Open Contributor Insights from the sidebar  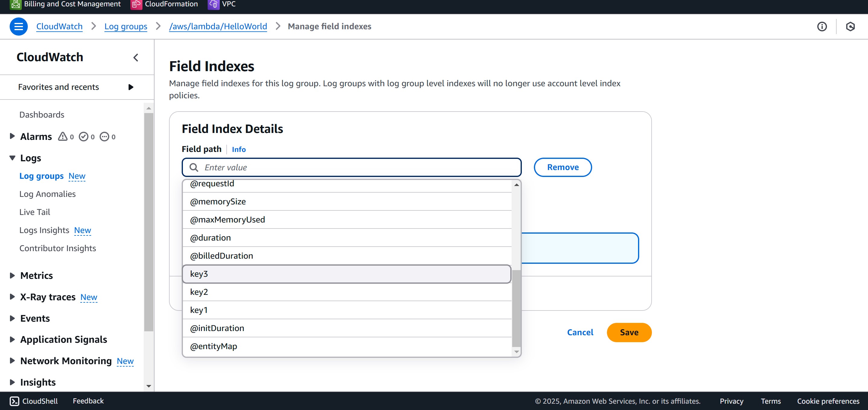tap(58, 248)
